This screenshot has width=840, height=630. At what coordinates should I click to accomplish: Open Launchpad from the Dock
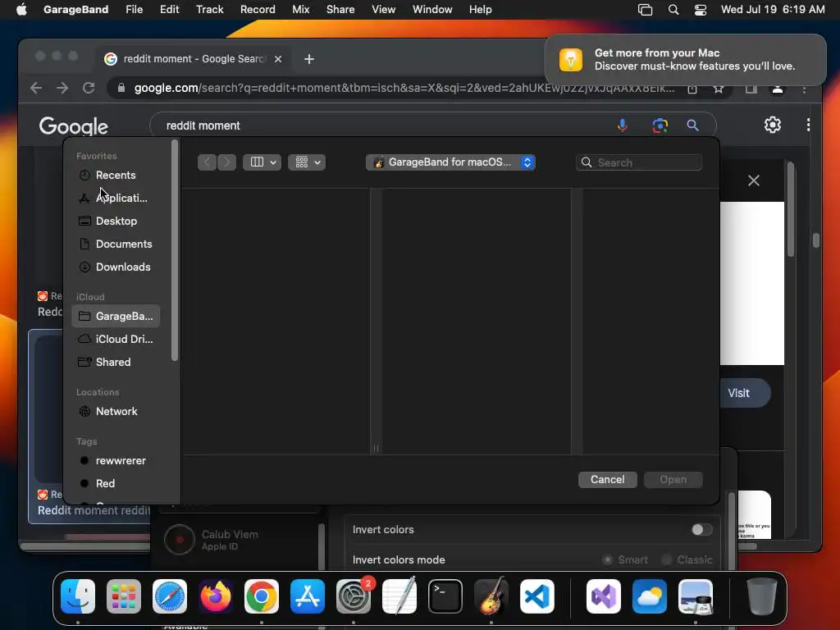click(x=124, y=596)
